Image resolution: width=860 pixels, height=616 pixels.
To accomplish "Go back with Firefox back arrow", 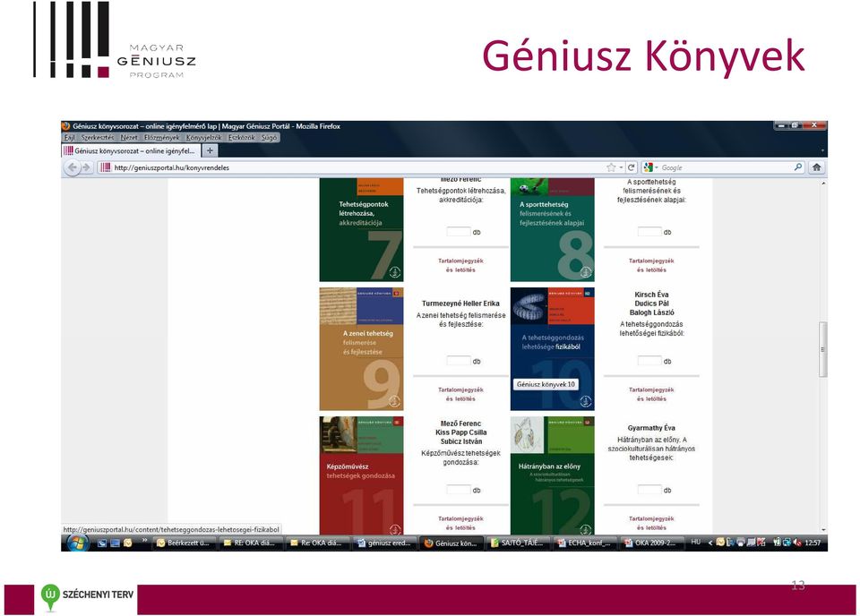I will 73,167.
